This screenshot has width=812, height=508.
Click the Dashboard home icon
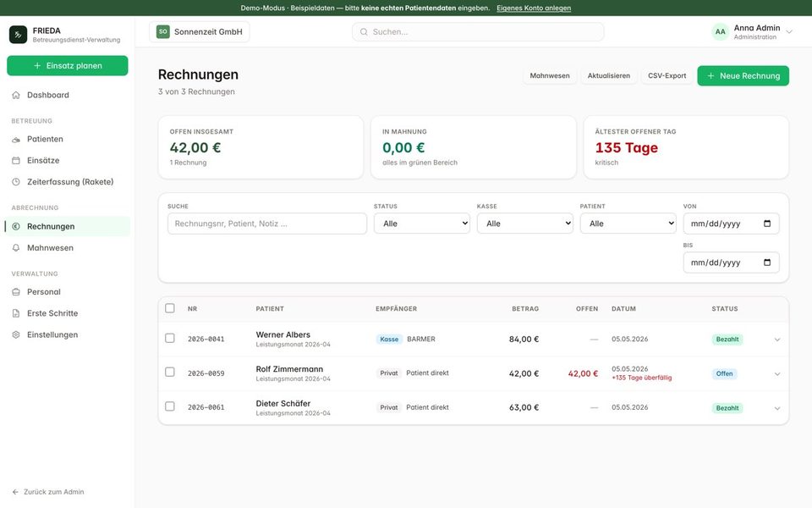click(x=16, y=95)
